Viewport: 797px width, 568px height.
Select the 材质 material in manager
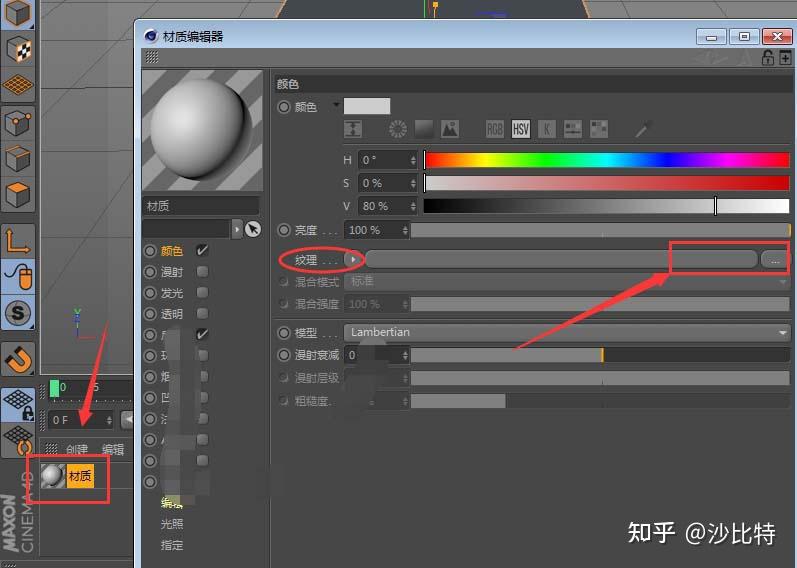pyautogui.click(x=68, y=476)
